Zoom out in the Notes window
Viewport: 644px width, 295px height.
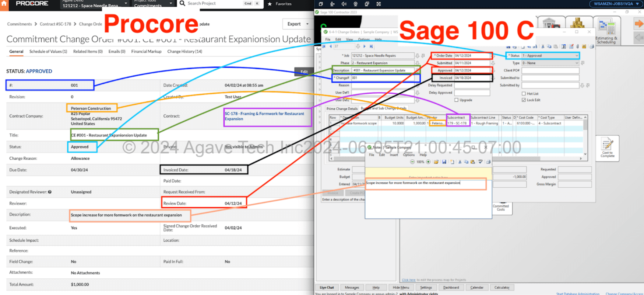[412, 162]
